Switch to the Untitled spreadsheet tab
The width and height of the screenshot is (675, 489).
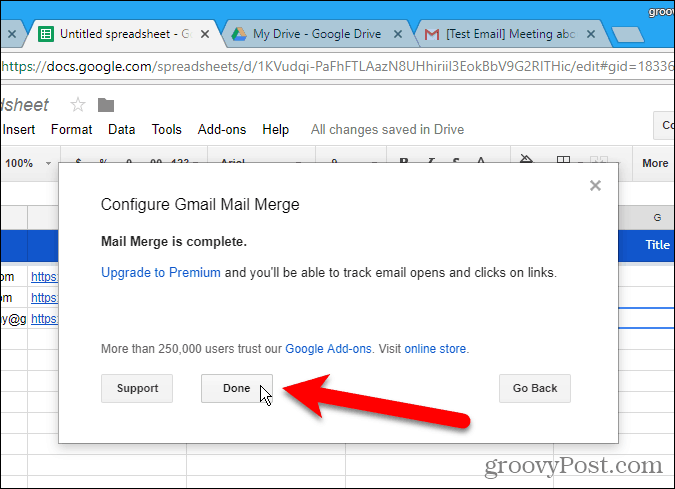125,34
